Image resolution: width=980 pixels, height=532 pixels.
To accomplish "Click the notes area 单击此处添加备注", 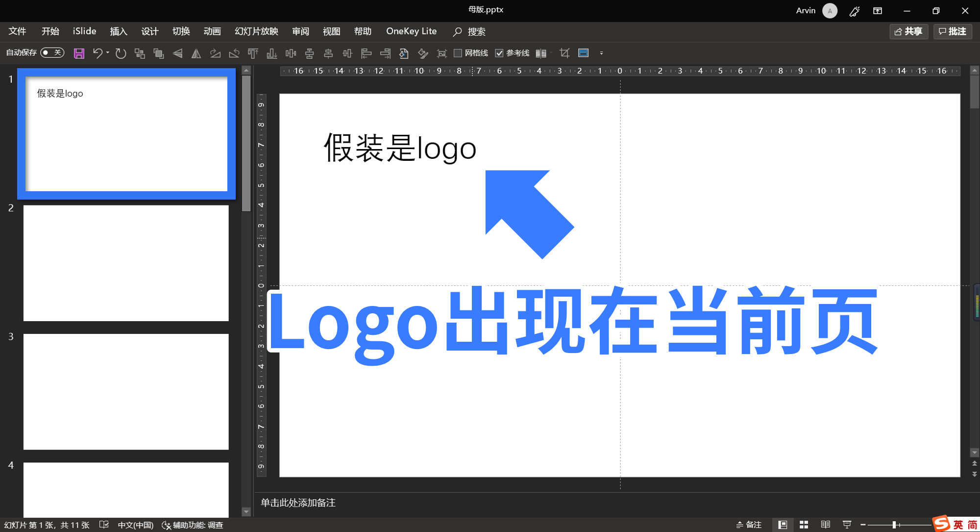I will (x=298, y=503).
